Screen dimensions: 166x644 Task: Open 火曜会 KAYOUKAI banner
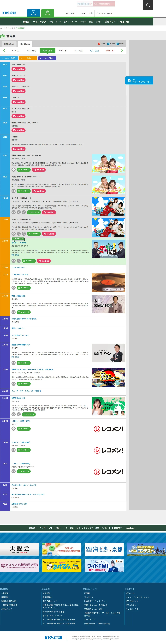(x=20, y=549)
